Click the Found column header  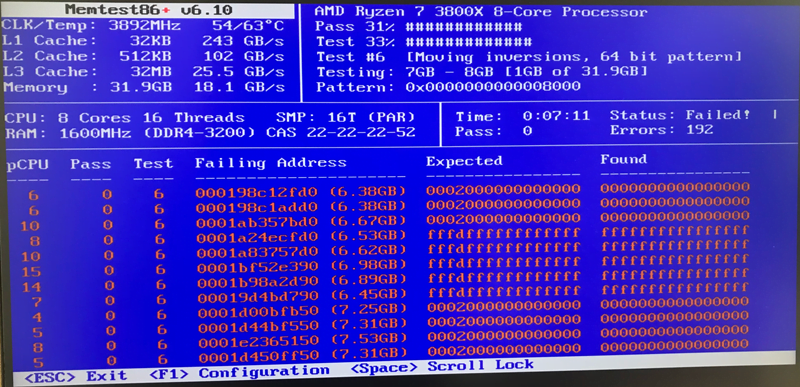[623, 160]
